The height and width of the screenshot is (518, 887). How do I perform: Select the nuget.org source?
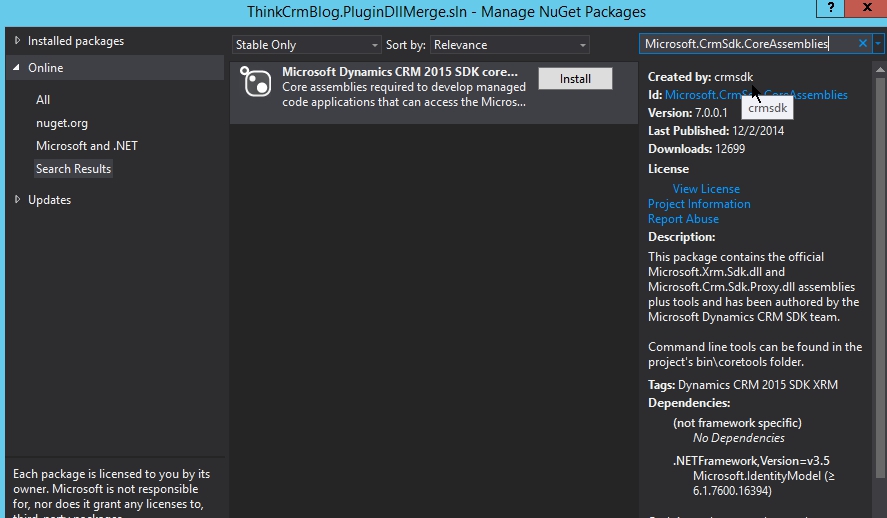(62, 123)
